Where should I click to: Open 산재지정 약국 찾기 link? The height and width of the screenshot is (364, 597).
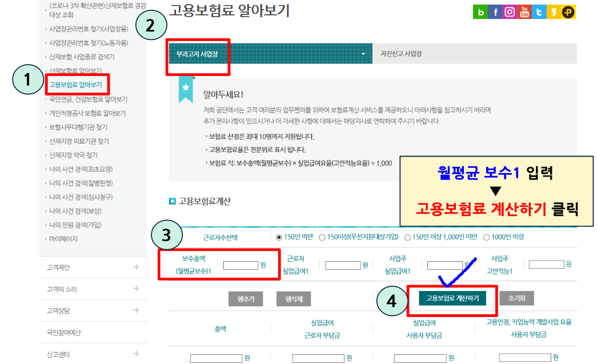point(74,155)
